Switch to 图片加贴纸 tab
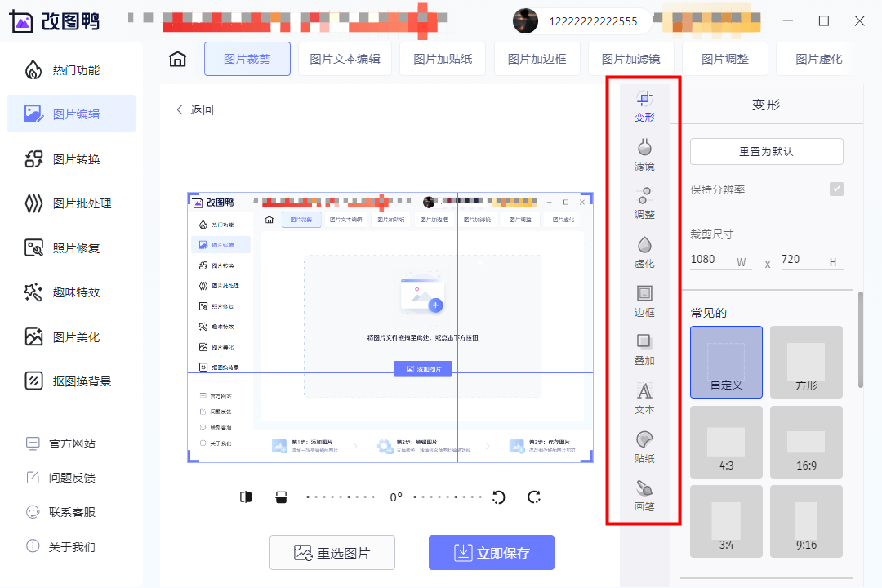Image resolution: width=882 pixels, height=588 pixels. (x=443, y=59)
